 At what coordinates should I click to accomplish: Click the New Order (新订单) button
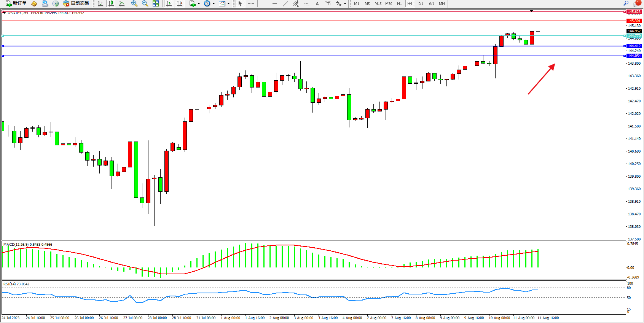16,3
